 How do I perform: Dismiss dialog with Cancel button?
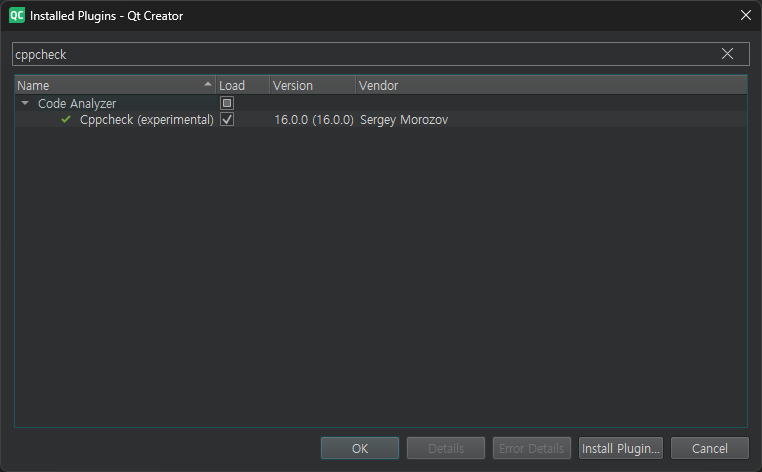click(x=710, y=448)
